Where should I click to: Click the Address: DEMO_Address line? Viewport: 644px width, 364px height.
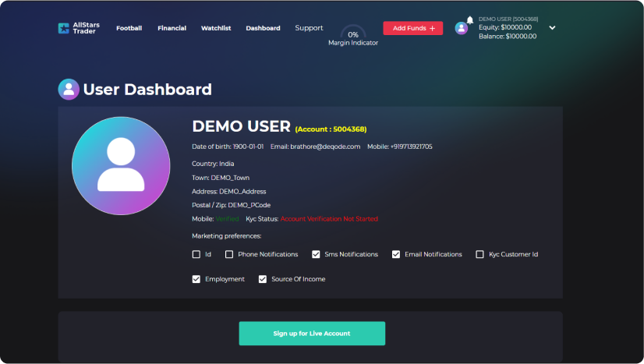[x=228, y=191]
